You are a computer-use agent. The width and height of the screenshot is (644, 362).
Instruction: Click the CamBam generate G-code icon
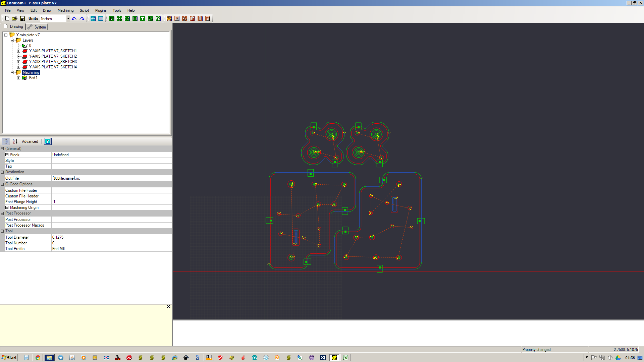[x=208, y=18]
